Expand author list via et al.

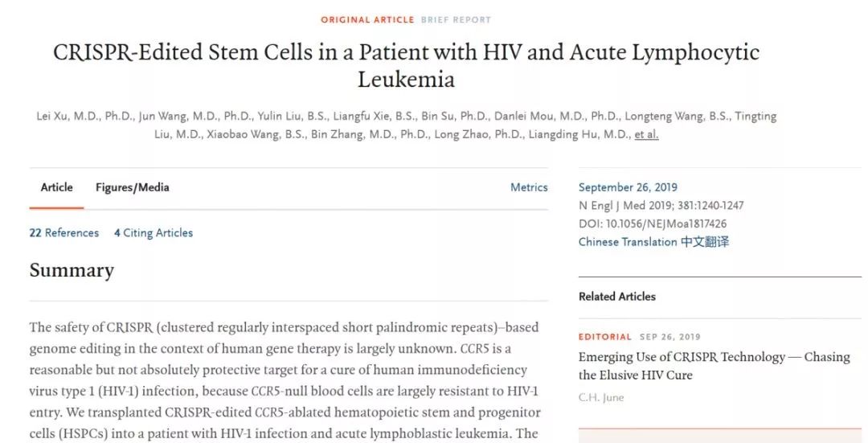tap(646, 134)
